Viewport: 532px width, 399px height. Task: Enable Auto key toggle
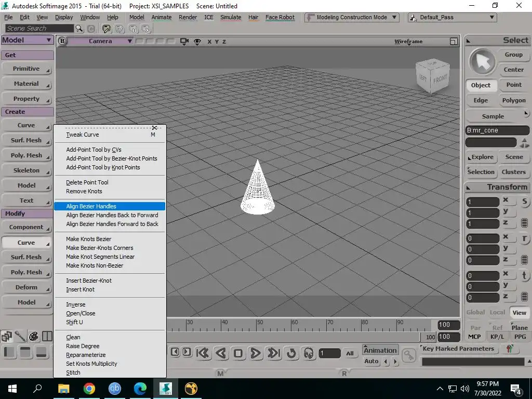pyautogui.click(x=371, y=362)
